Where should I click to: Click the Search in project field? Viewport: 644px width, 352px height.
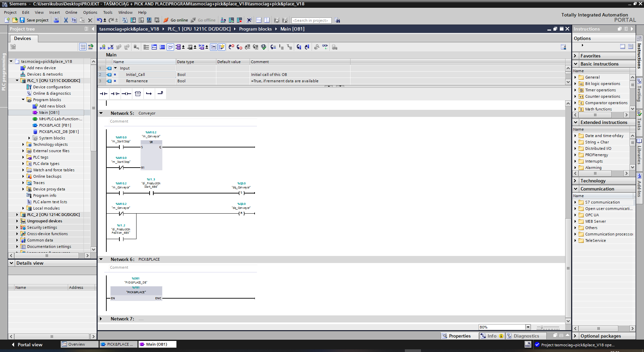click(311, 20)
